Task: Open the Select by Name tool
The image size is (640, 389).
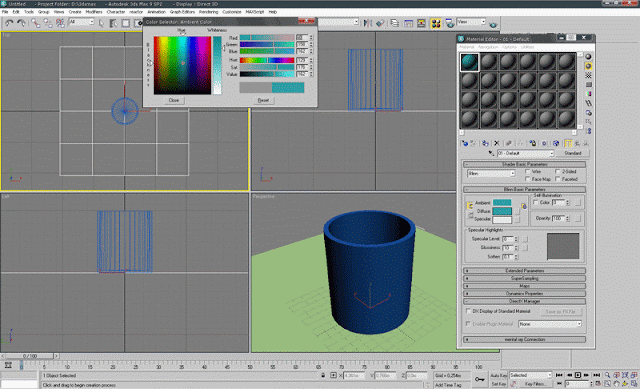Action: [113, 23]
